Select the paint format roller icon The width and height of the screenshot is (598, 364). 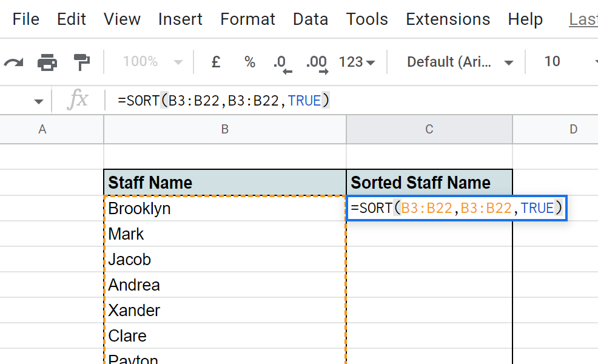click(81, 62)
